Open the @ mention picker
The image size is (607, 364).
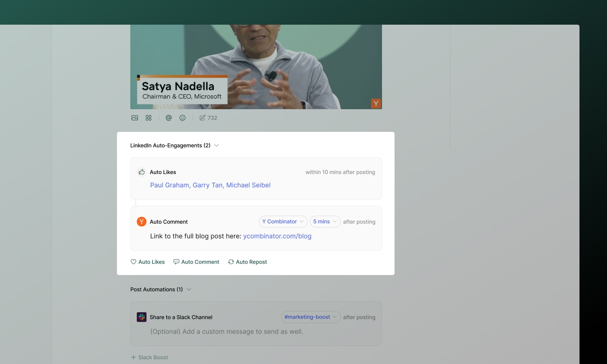(x=169, y=118)
